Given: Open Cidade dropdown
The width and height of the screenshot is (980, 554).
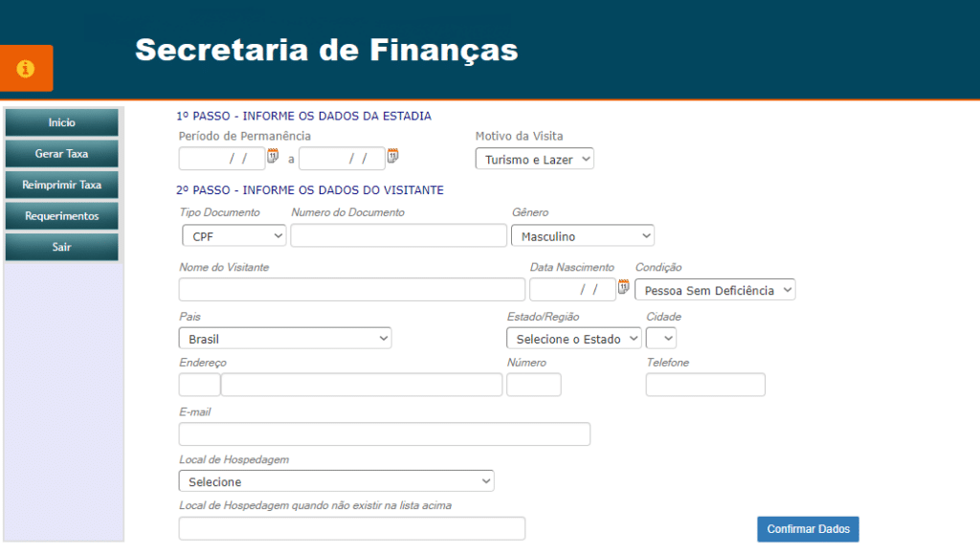Looking at the screenshot, I should [661, 338].
